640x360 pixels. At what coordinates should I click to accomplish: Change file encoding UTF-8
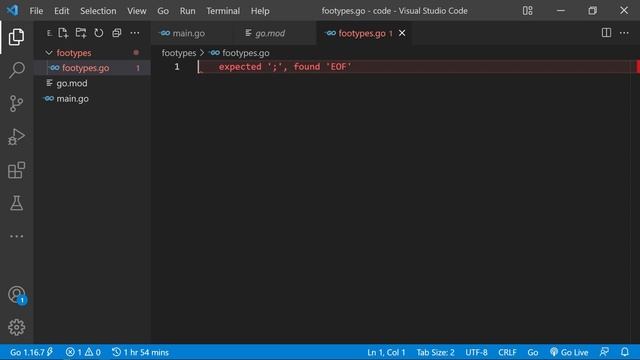point(476,352)
